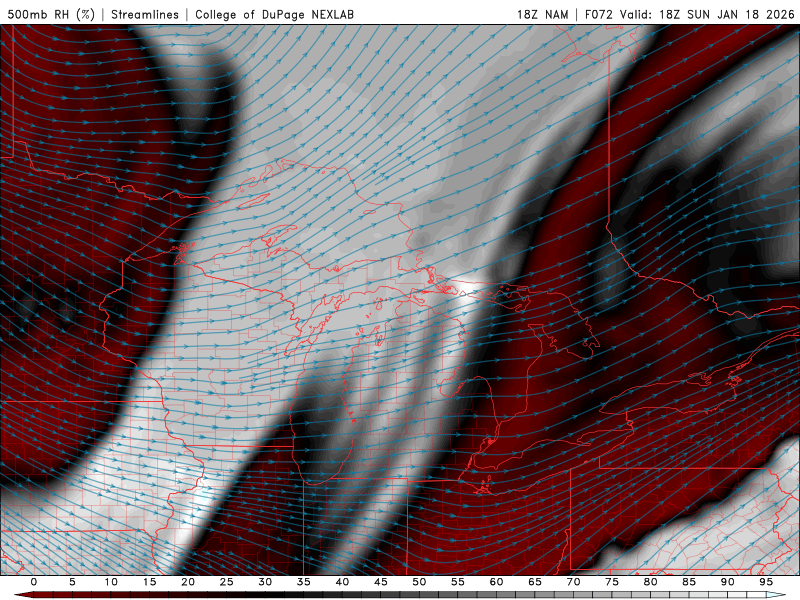Click the '500mb RH (%)' title text
The image size is (800, 600).
(52, 14)
